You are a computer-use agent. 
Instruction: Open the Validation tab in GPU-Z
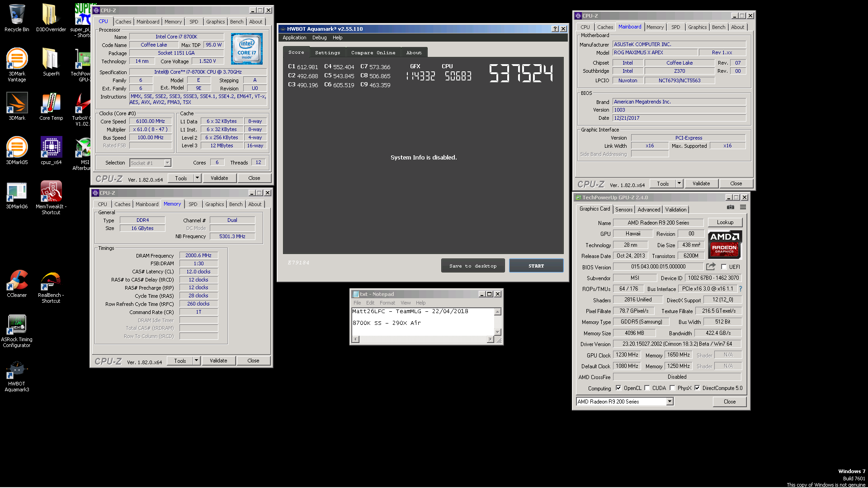pyautogui.click(x=676, y=210)
